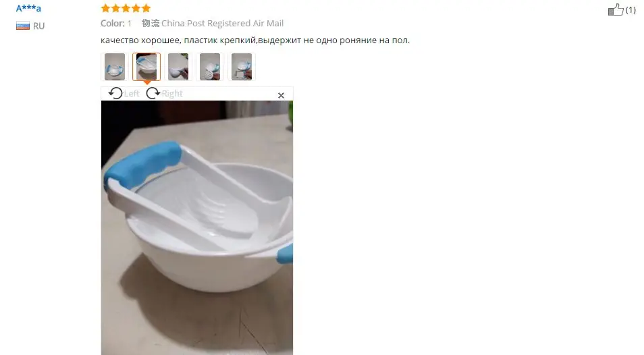Image resolution: width=644 pixels, height=355 pixels.
Task: Click the 物流 logistics label
Action: 151,23
